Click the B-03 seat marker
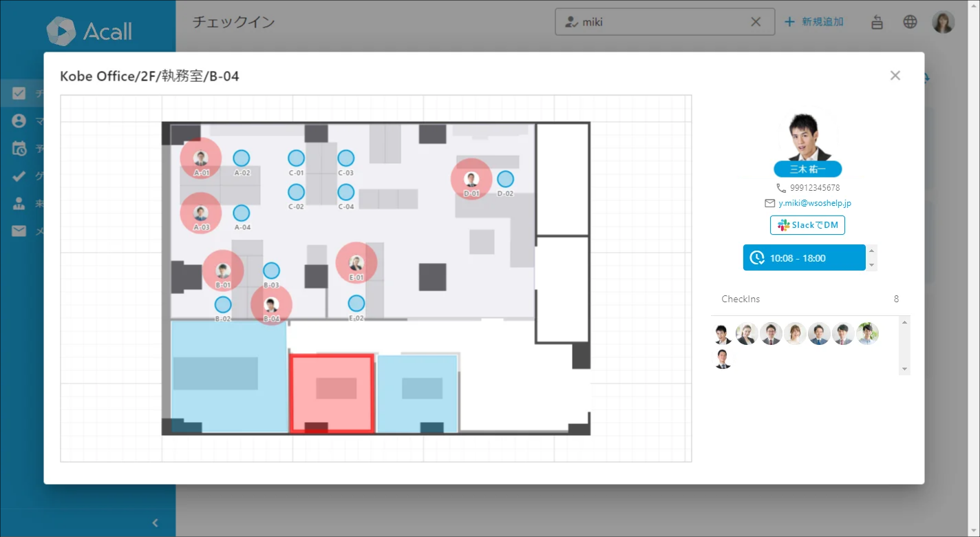 (x=271, y=271)
